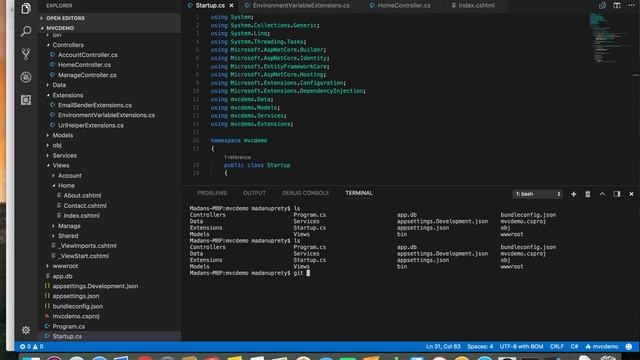The height and width of the screenshot is (360, 640).
Task: Open the Manage gear menu
Action: pos(26,330)
